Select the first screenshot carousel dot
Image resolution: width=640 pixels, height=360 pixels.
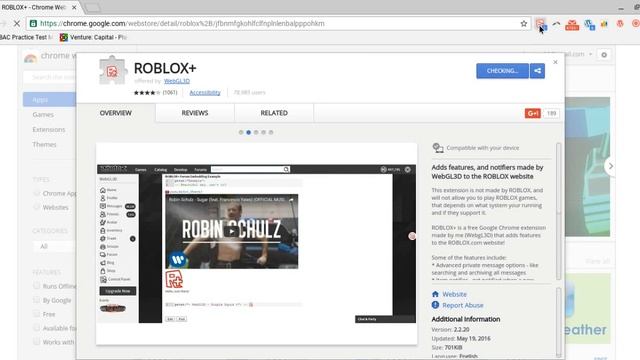point(241,132)
